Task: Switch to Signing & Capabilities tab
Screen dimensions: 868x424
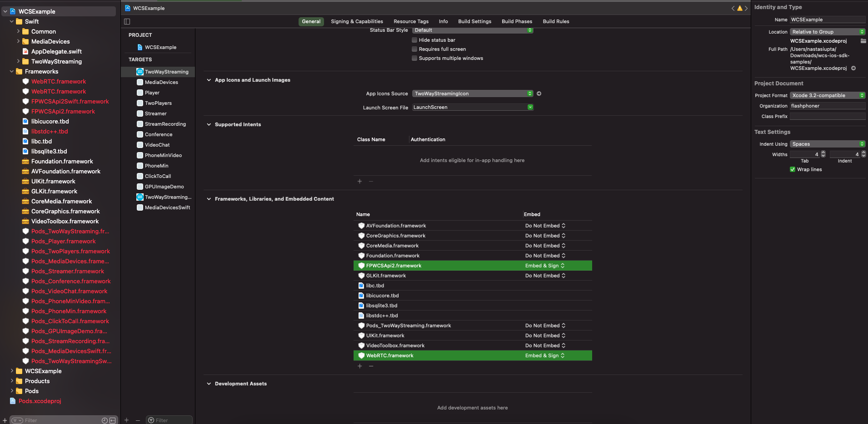Action: 357,21
